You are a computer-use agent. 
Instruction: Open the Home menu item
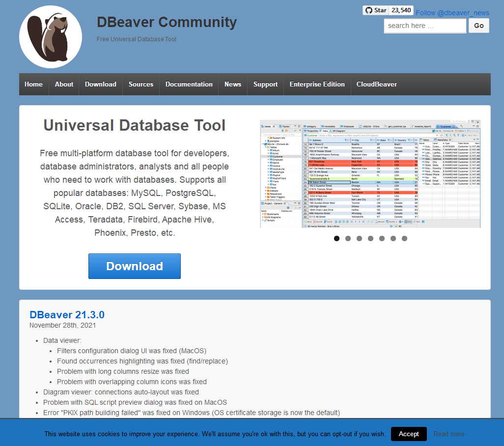(34, 84)
